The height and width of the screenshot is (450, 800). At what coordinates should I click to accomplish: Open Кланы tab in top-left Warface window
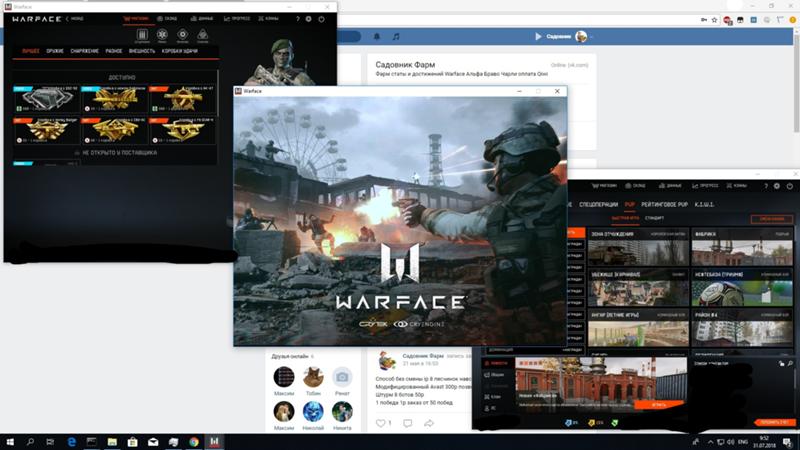268,19
